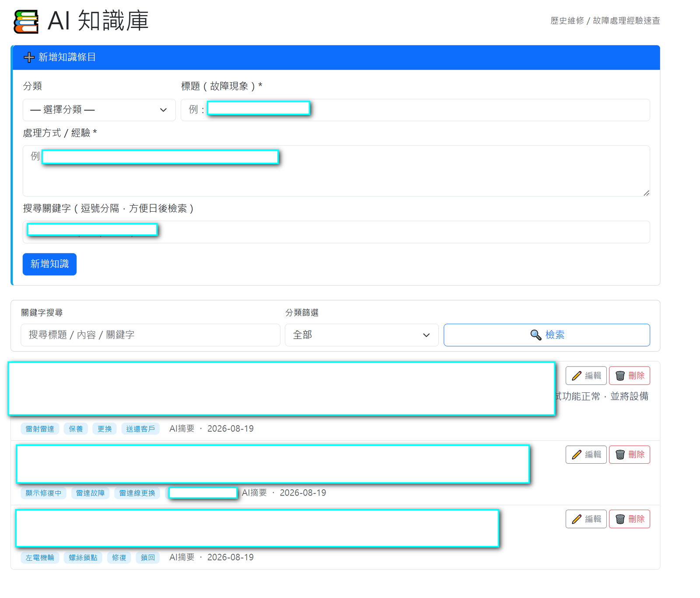
Task: Click into the 處理方式 / 經驗 textarea
Action: (336, 171)
